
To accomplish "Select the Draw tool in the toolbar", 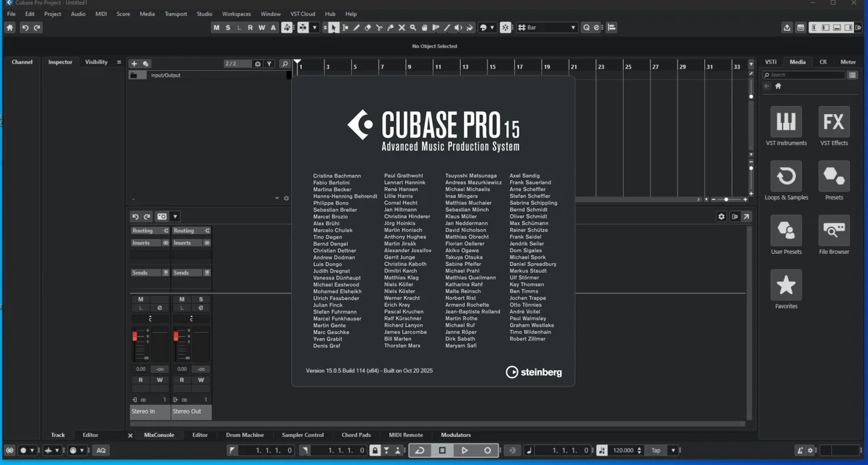I will (357, 27).
